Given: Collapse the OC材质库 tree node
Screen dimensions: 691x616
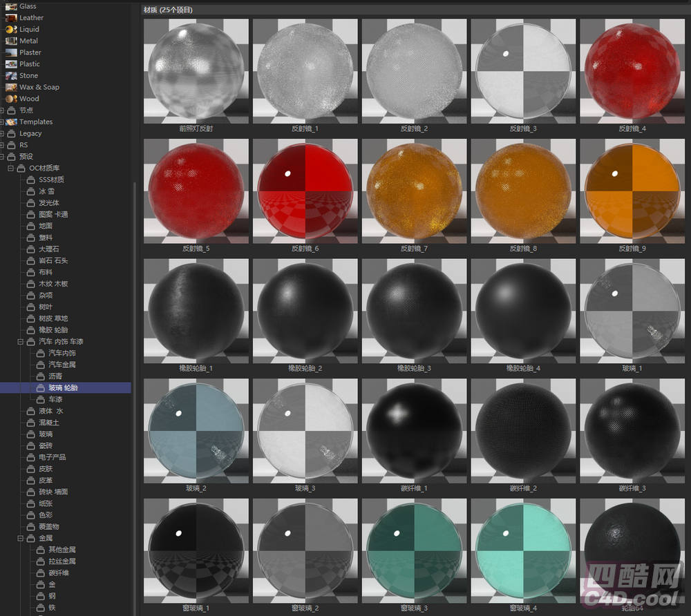Looking at the screenshot, I should pyautogui.click(x=10, y=169).
